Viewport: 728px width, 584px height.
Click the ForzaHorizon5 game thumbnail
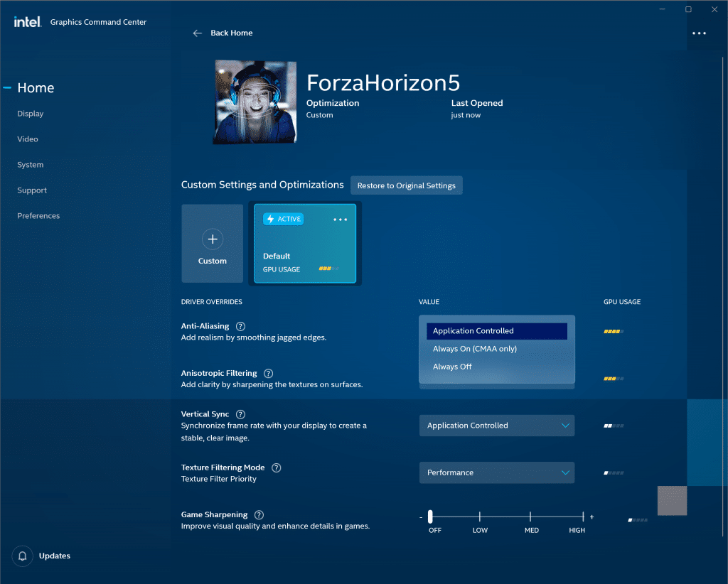coord(255,102)
